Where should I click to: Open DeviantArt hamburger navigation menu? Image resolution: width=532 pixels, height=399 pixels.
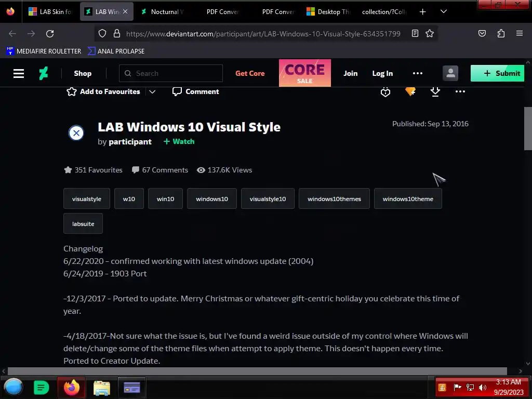tap(19, 73)
